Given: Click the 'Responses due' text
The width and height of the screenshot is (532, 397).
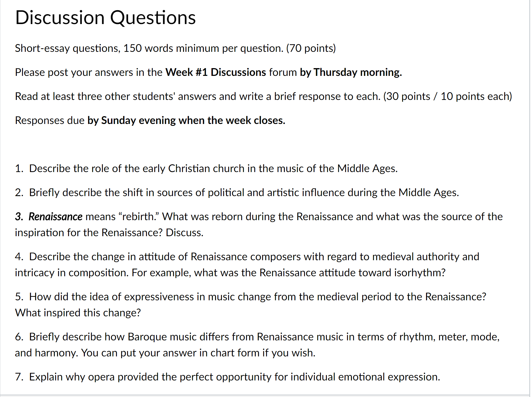Looking at the screenshot, I should tap(50, 120).
